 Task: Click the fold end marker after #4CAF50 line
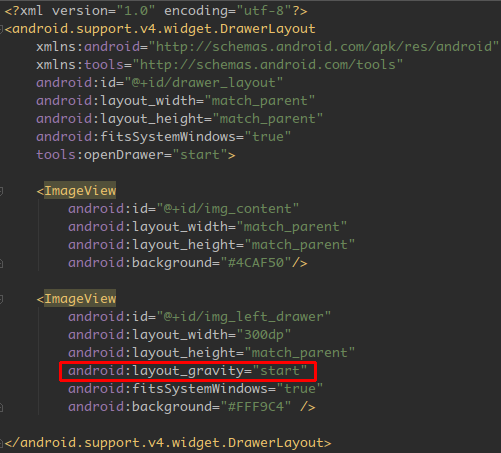1,263
